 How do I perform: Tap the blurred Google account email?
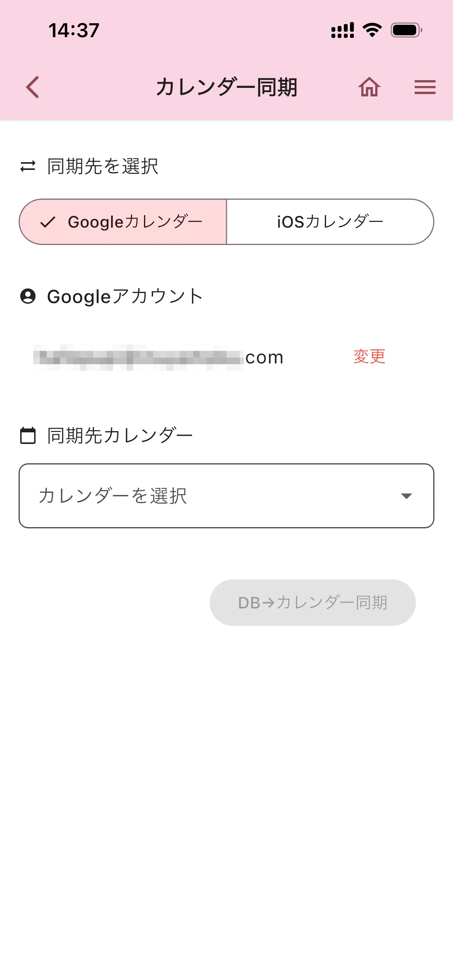coord(159,357)
